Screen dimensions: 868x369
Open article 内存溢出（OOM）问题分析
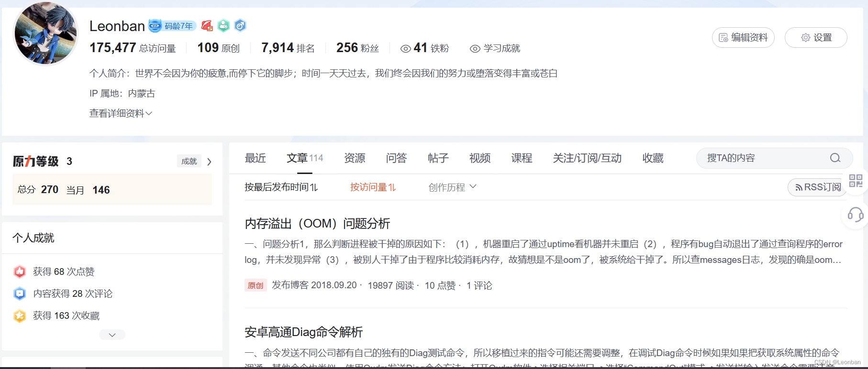317,224
